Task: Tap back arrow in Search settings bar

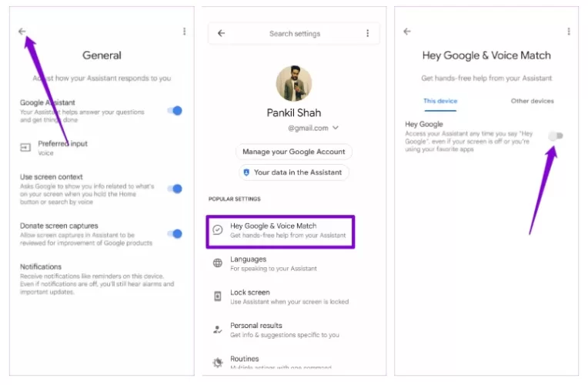Action: [222, 33]
